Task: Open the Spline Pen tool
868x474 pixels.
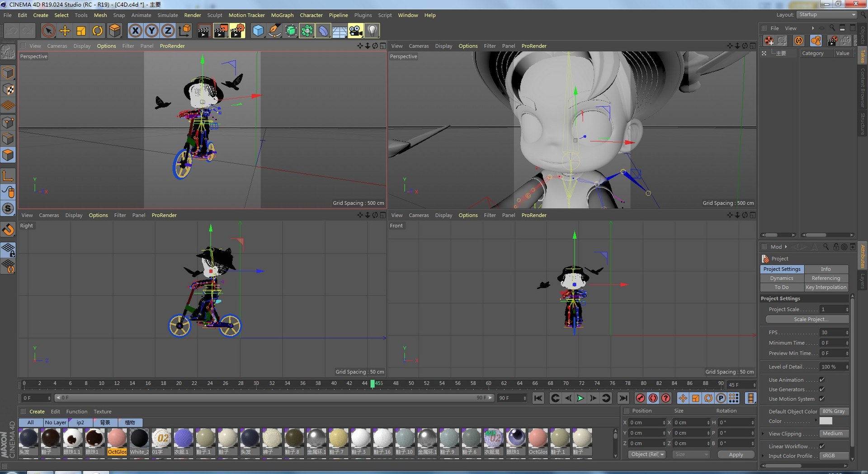Action: pos(274,31)
